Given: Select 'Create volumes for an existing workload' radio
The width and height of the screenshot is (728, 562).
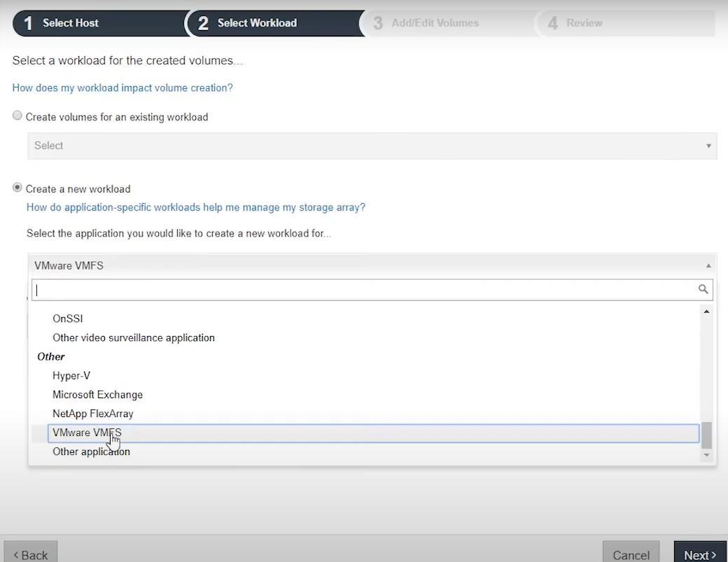Looking at the screenshot, I should click(x=17, y=115).
